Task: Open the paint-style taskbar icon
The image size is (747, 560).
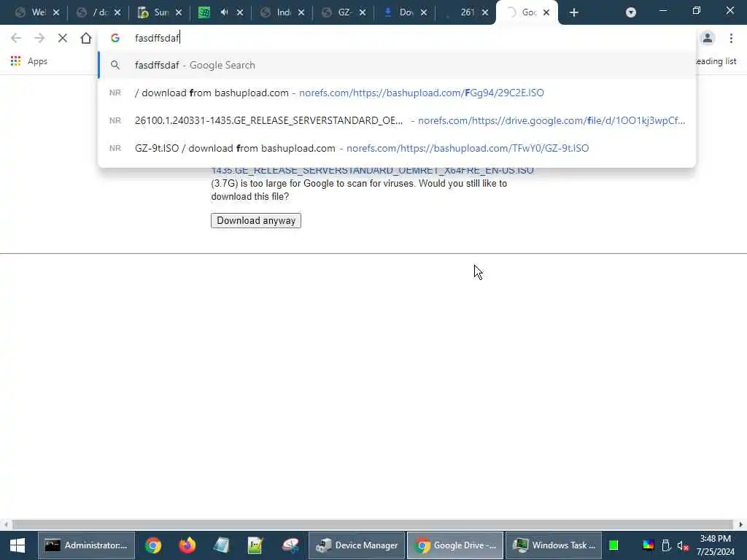Action: 290,545
